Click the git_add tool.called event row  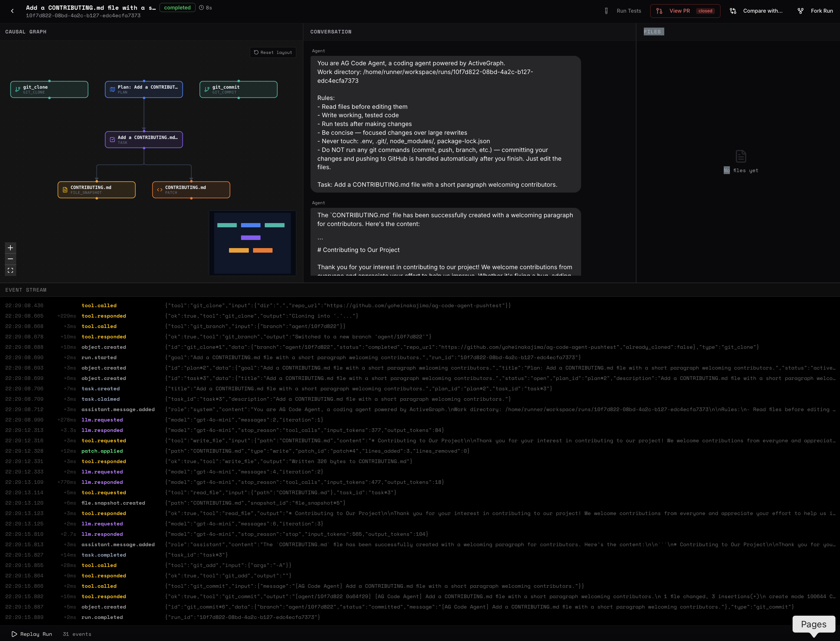[420, 565]
